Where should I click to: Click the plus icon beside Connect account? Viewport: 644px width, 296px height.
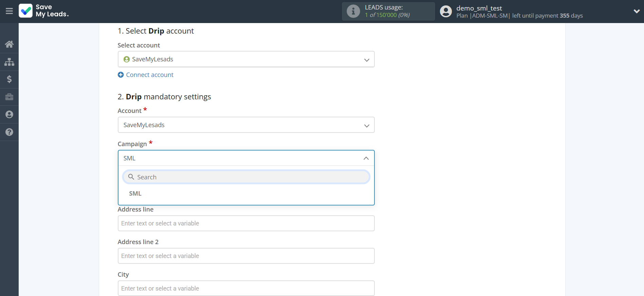(121, 75)
